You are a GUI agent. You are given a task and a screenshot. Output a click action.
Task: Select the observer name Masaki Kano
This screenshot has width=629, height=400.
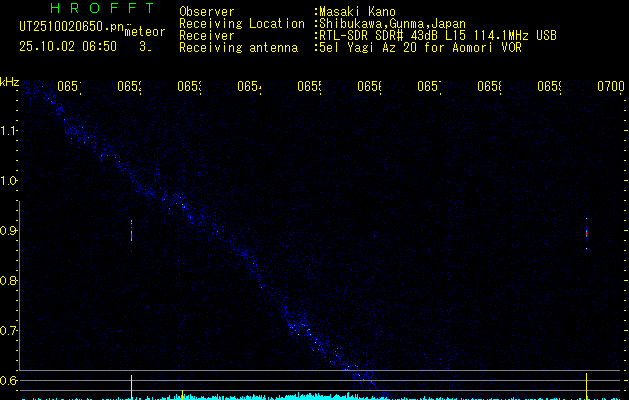point(357,12)
